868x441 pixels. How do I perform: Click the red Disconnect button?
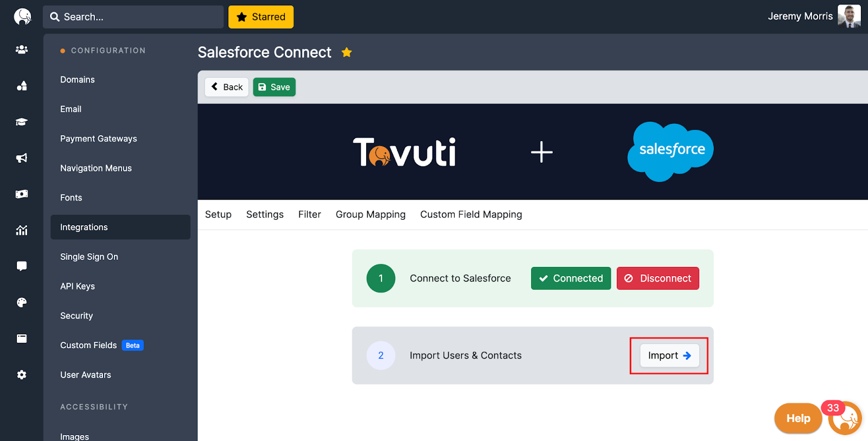pyautogui.click(x=658, y=278)
